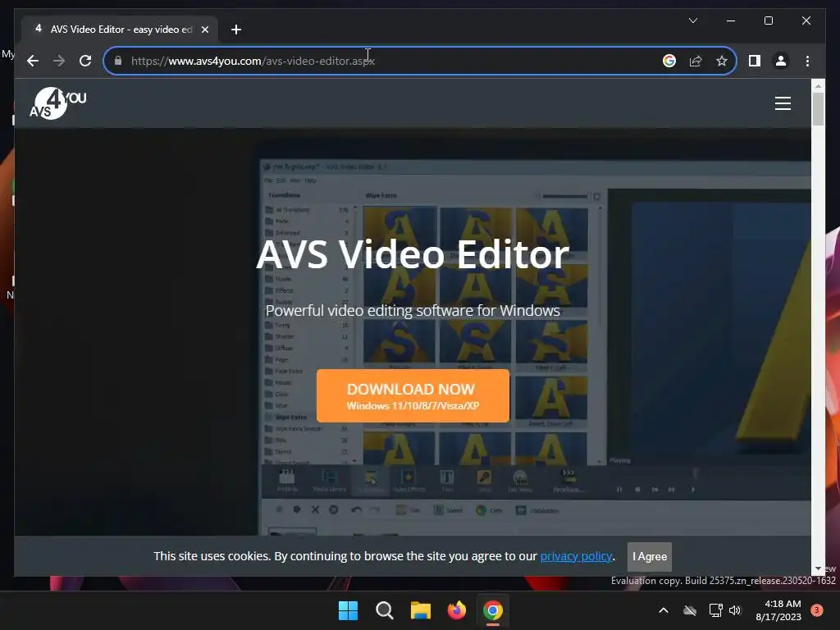Bookmark this page with the star
840x630 pixels.
coord(722,61)
